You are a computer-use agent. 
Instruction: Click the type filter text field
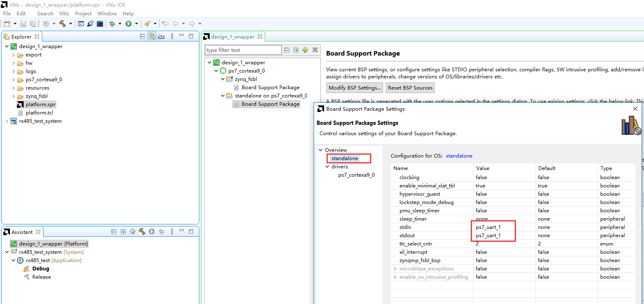point(243,50)
